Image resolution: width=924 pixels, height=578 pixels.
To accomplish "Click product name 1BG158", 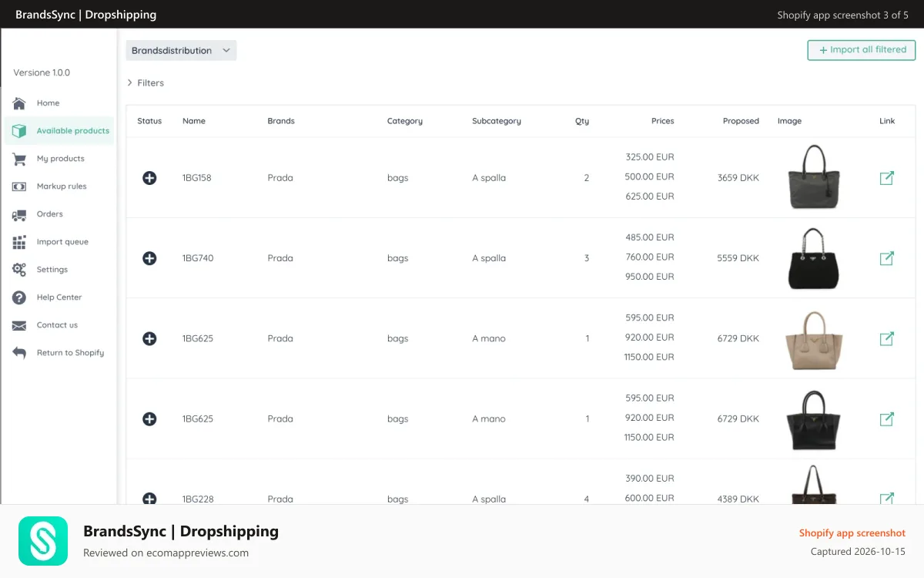I will [196, 178].
